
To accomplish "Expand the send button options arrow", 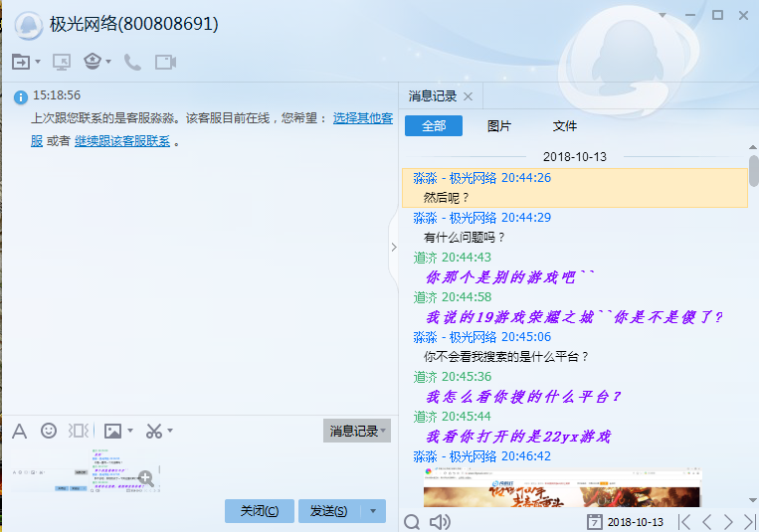I will tap(372, 511).
